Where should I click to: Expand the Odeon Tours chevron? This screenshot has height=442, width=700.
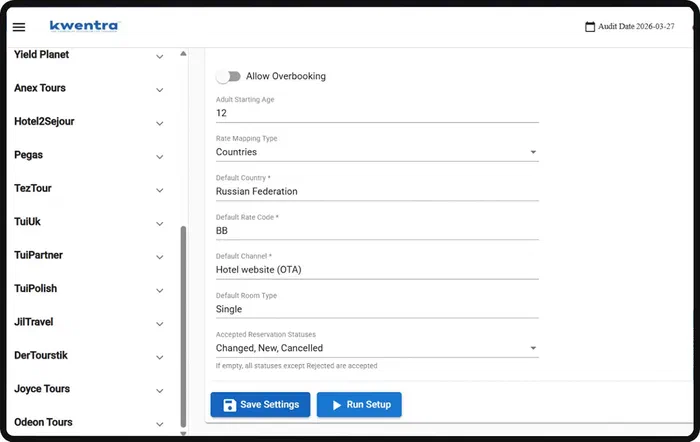(159, 424)
